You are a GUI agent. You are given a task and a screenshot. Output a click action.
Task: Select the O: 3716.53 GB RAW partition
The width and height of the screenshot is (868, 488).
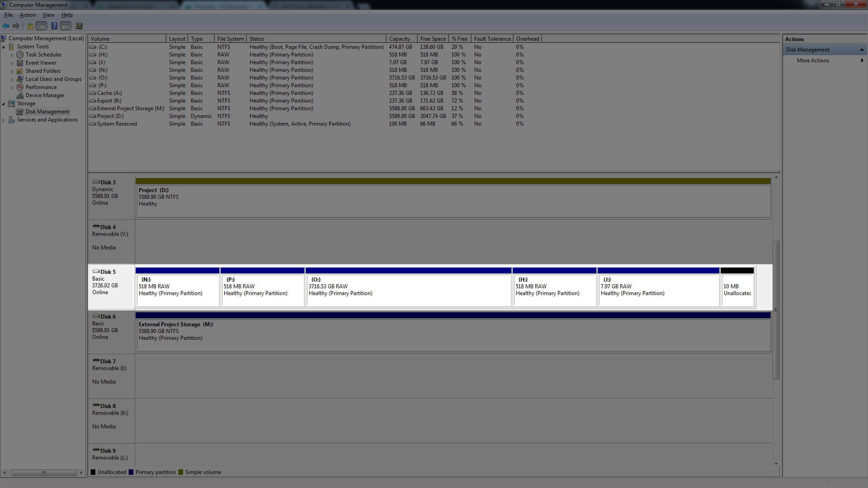[x=408, y=289]
